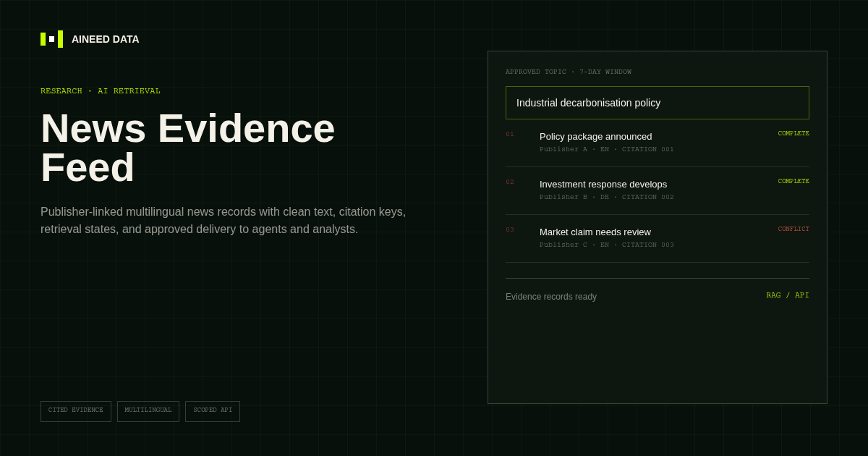Click the Evidence records ready status
The image size is (868, 456).
point(551,297)
